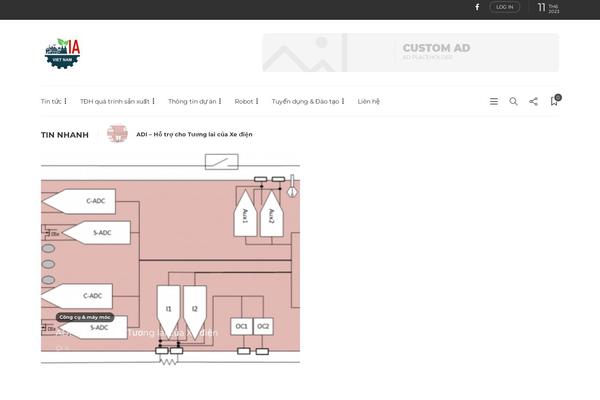Viewport: 600px width, 400px height.
Task: Open the Custom Ad banner
Action: point(410,52)
